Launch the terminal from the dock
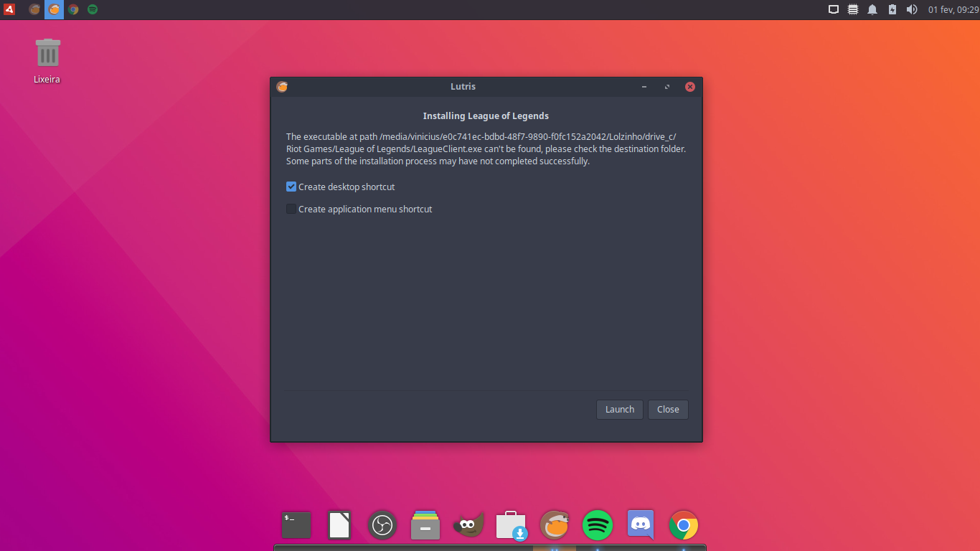This screenshot has width=980, height=551. (x=296, y=525)
